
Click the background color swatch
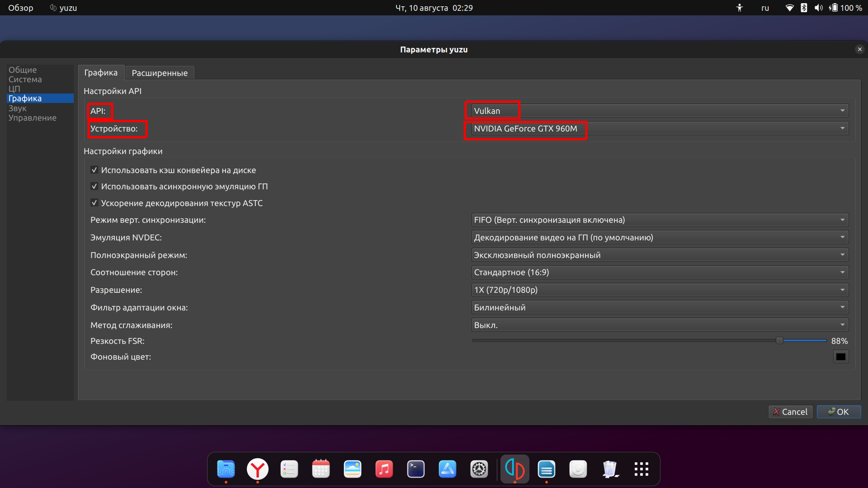click(840, 357)
